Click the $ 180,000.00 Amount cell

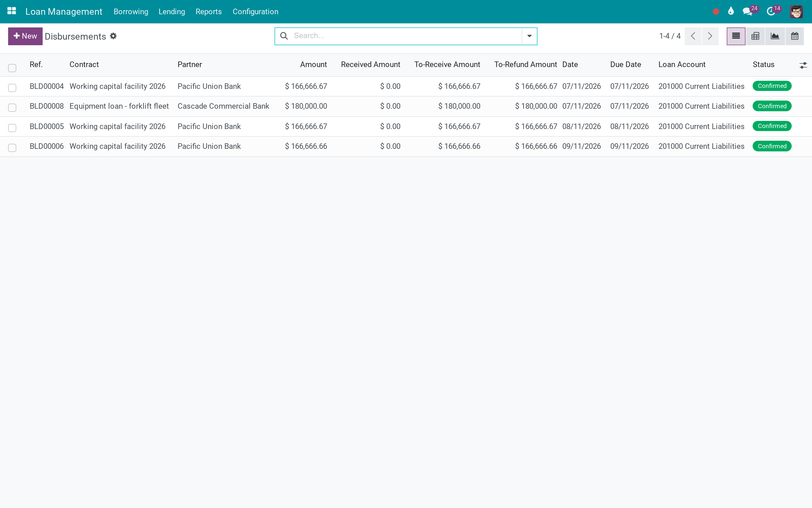[306, 106]
